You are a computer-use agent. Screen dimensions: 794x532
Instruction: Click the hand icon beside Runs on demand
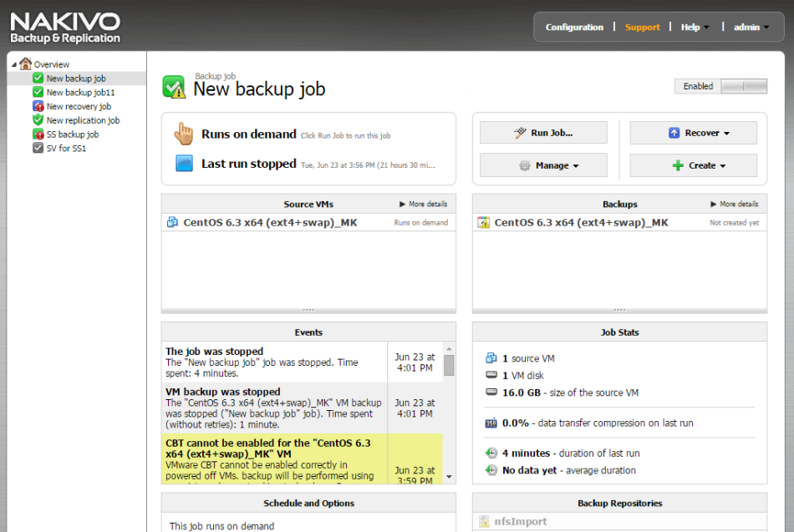click(x=184, y=134)
